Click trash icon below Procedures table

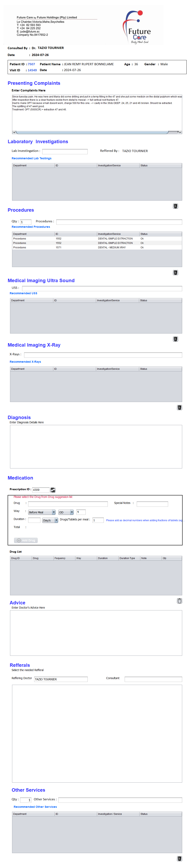pos(175,273)
